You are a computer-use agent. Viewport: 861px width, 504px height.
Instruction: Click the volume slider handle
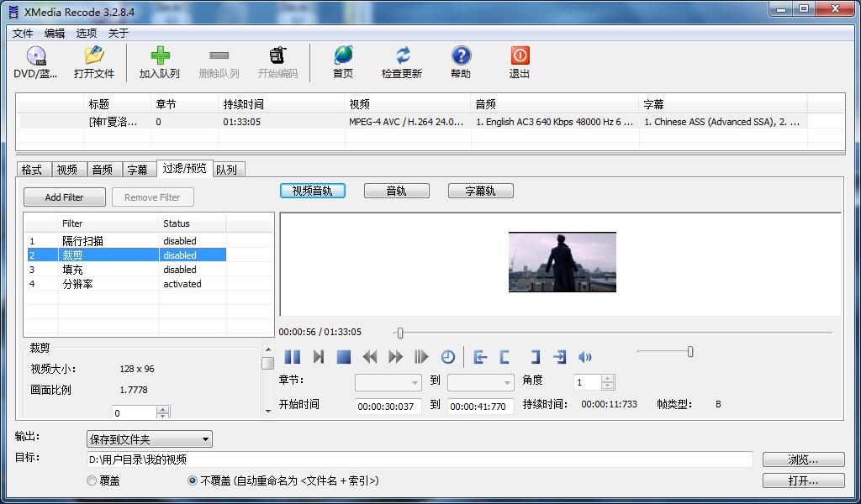690,352
